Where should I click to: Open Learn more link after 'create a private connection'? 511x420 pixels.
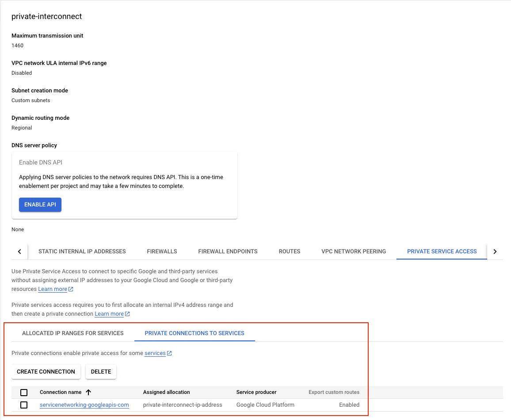coord(109,314)
